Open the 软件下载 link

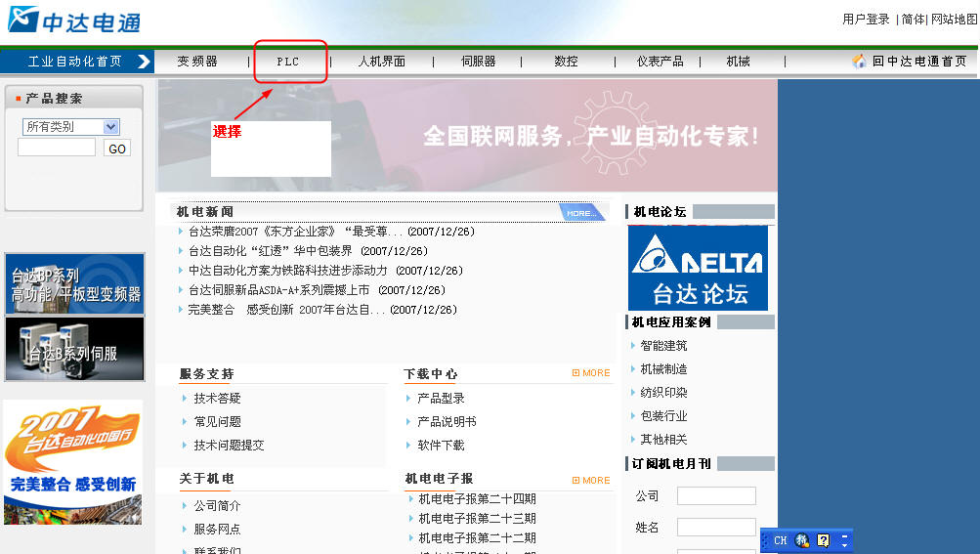point(441,446)
